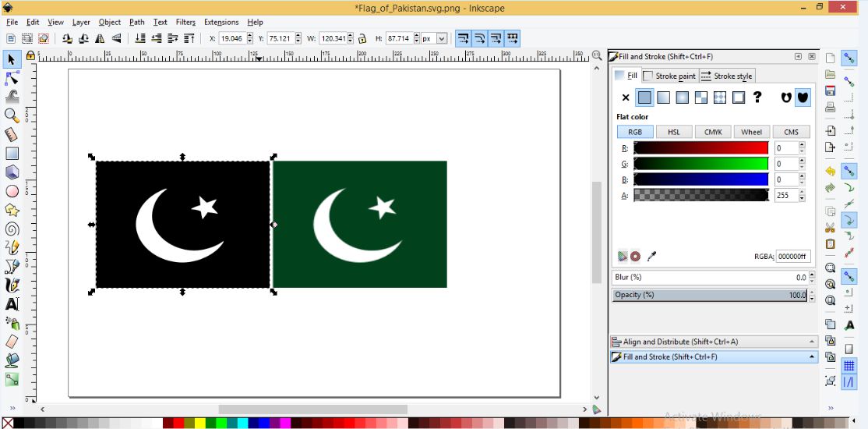Click raise selection to top icon
The height and width of the screenshot is (429, 868).
(189, 38)
